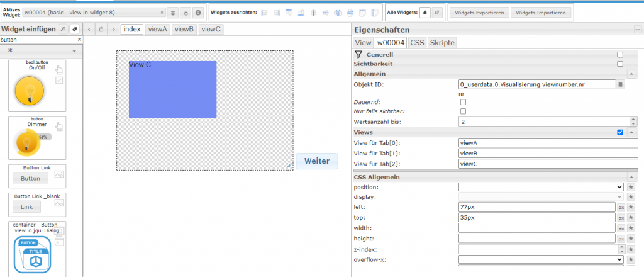Open the position CSS dropdown
This screenshot has height=277, width=644.
coord(541,187)
